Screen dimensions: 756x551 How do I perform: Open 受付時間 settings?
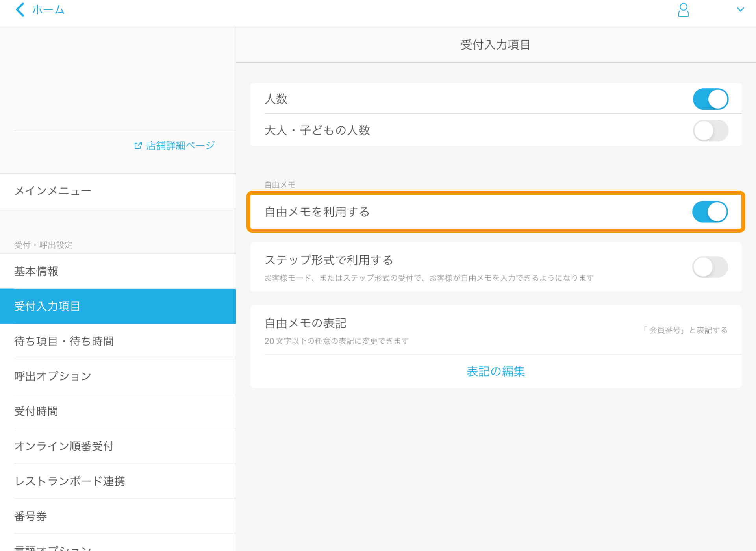tap(118, 411)
